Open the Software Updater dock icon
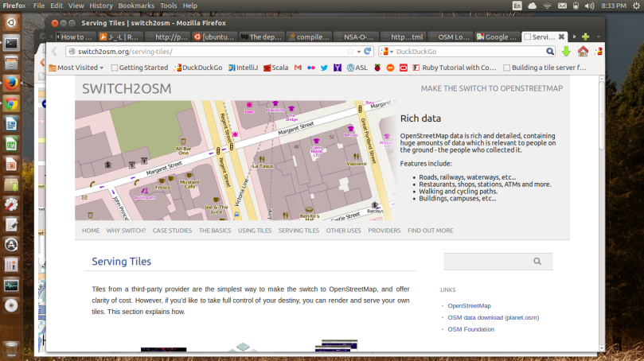 (x=11, y=244)
